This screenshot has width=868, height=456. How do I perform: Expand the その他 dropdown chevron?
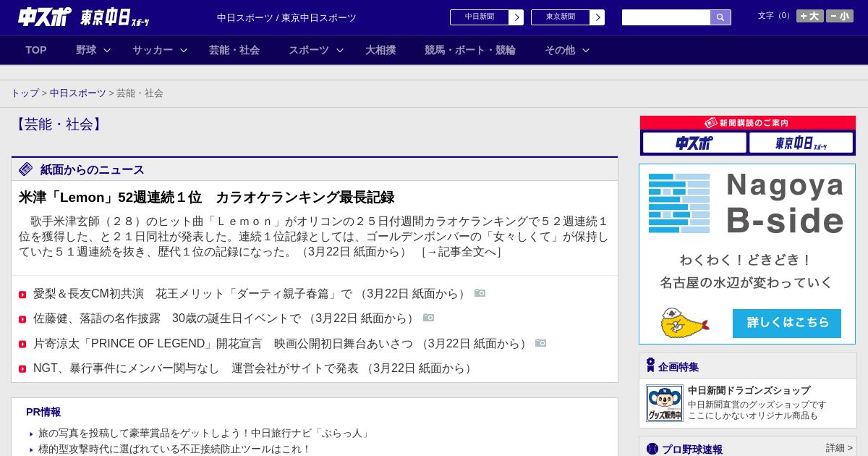pyautogui.click(x=586, y=50)
